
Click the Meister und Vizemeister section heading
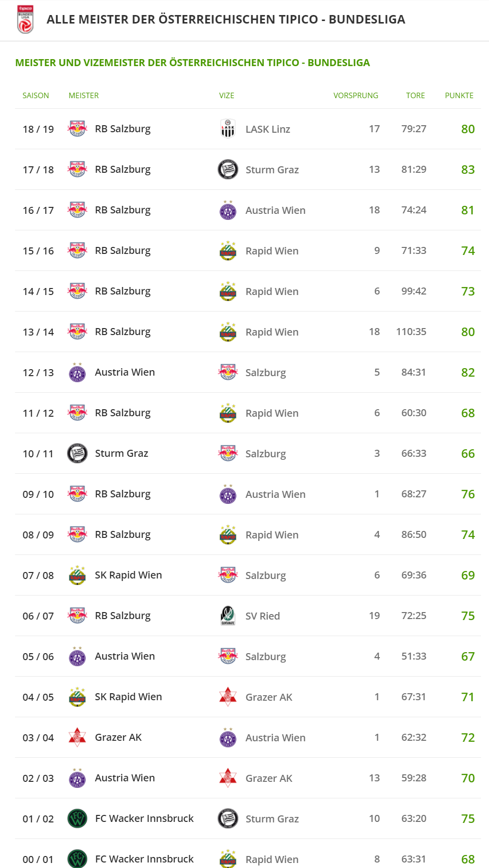pos(193,63)
